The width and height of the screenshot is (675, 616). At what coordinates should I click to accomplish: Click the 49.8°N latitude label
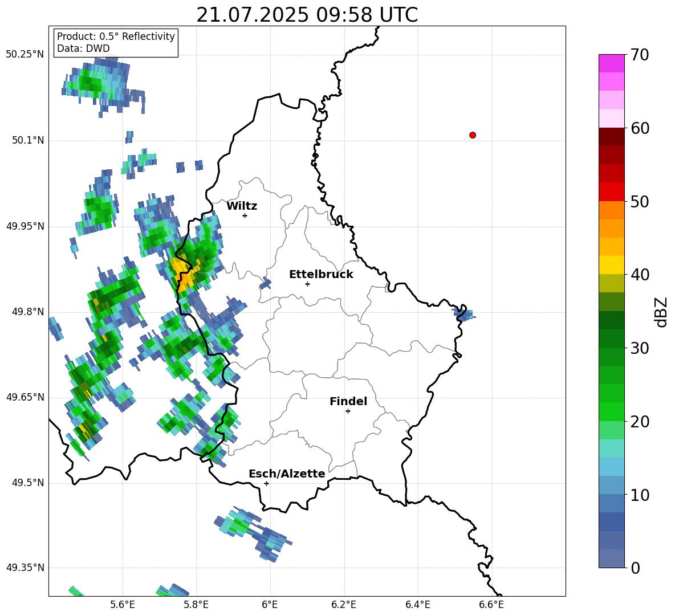tap(28, 312)
